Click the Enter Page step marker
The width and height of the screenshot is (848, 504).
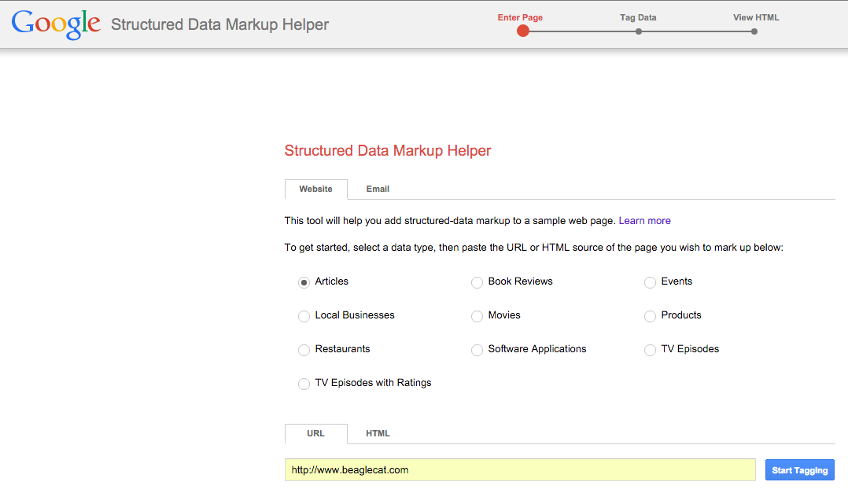coord(522,31)
